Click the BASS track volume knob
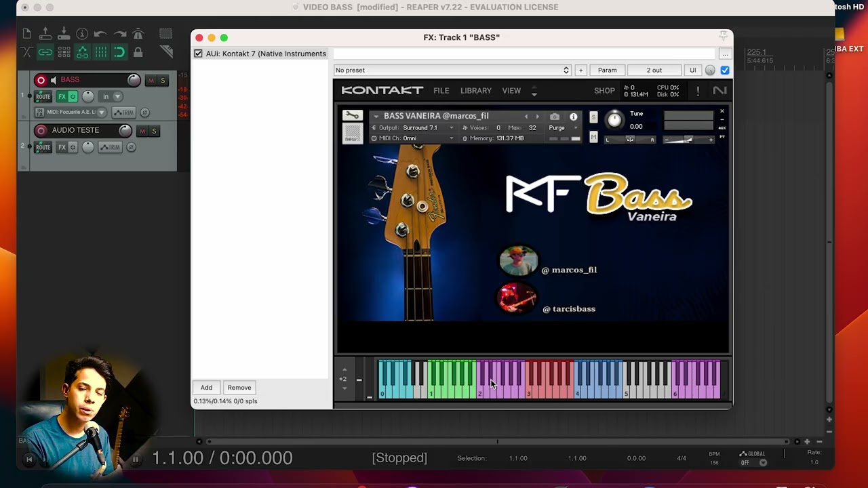 coord(134,81)
